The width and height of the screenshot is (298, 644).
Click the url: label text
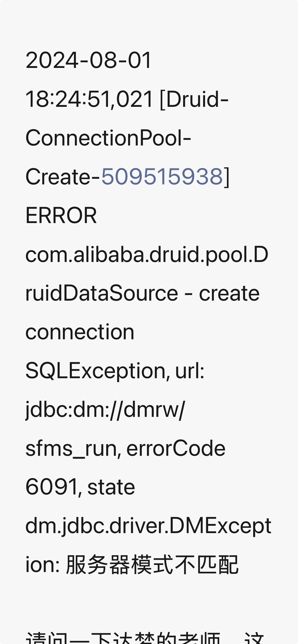click(190, 371)
